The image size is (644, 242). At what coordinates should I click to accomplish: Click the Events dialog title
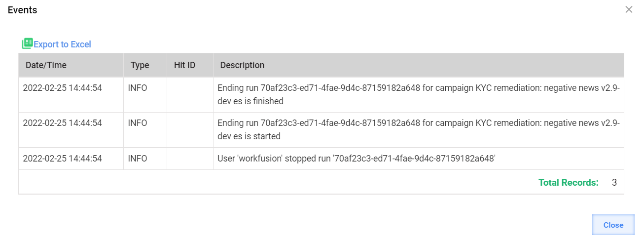[22, 10]
